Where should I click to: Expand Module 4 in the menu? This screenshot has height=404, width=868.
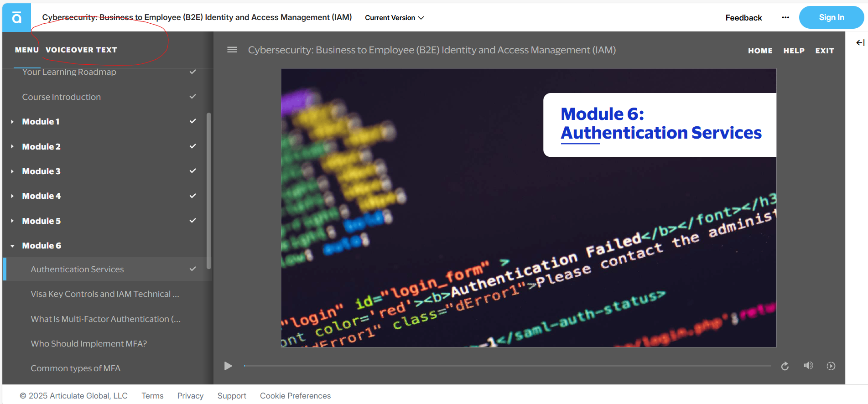12,196
